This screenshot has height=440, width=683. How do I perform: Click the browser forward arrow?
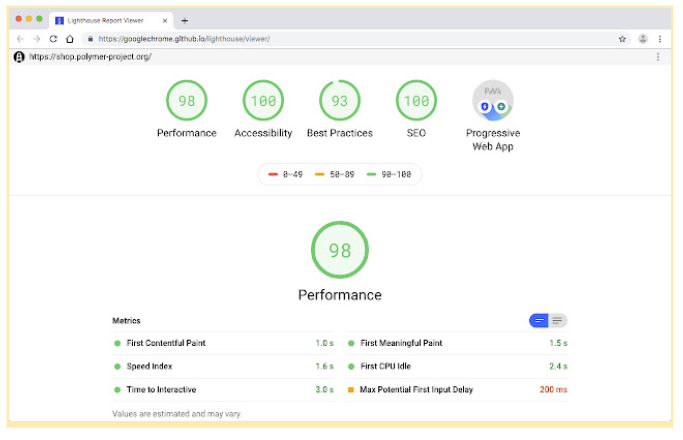tap(37, 39)
